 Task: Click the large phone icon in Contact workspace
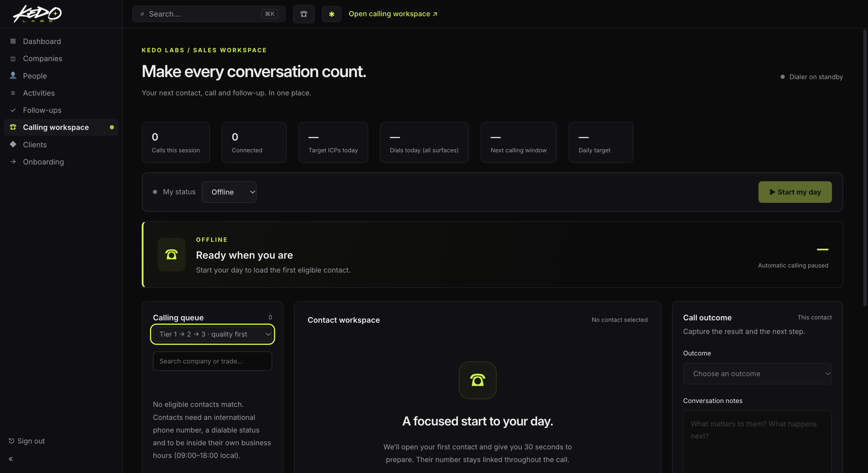(477, 380)
